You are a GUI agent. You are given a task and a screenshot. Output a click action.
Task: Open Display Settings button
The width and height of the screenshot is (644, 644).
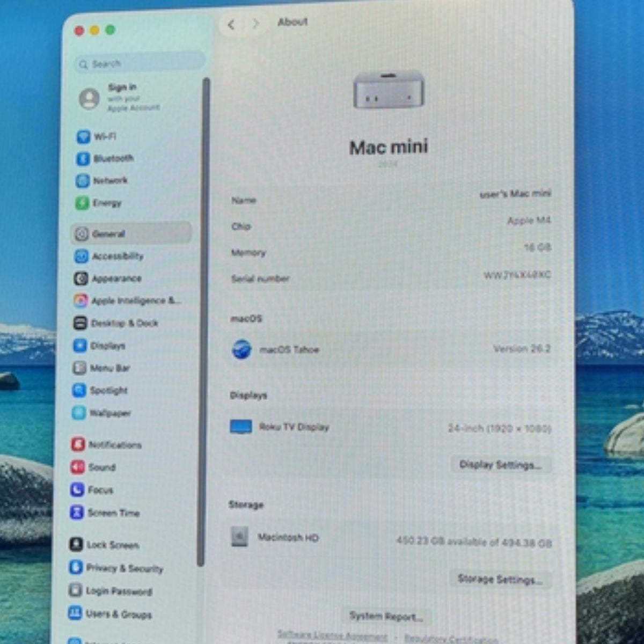[501, 465]
